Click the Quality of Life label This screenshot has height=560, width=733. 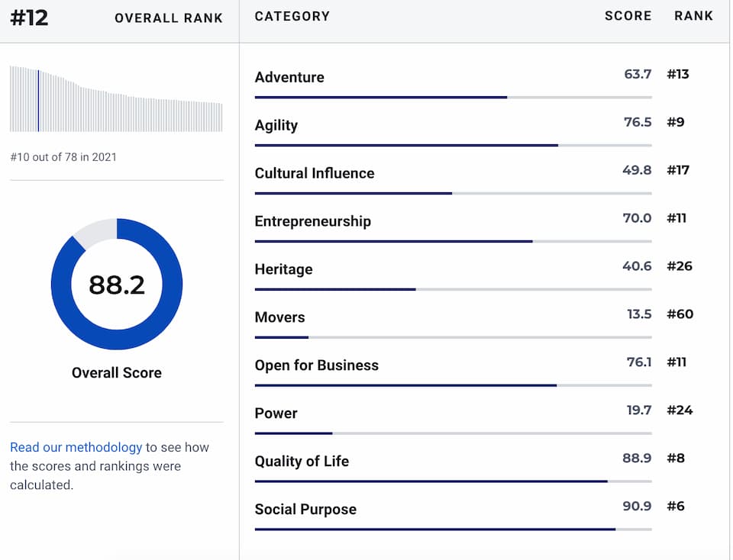[x=302, y=462]
